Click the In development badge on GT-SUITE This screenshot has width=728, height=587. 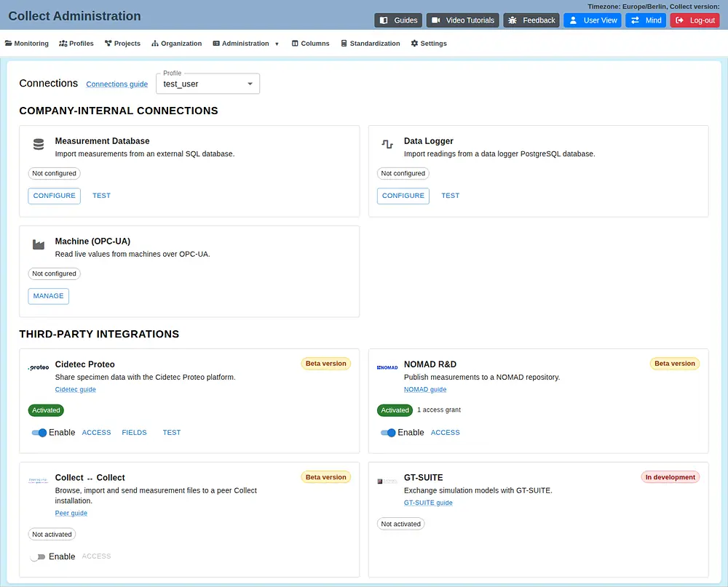670,477
